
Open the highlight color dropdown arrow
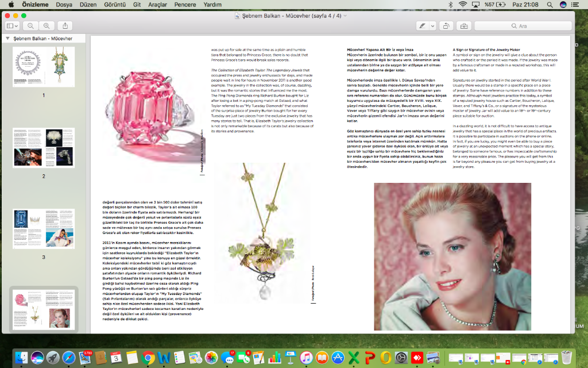pyautogui.click(x=432, y=26)
